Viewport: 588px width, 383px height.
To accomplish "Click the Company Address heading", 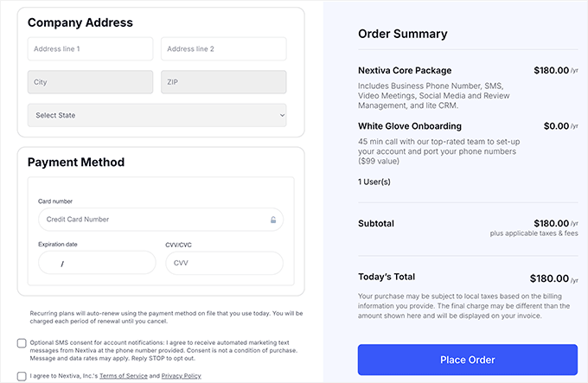I will click(80, 22).
